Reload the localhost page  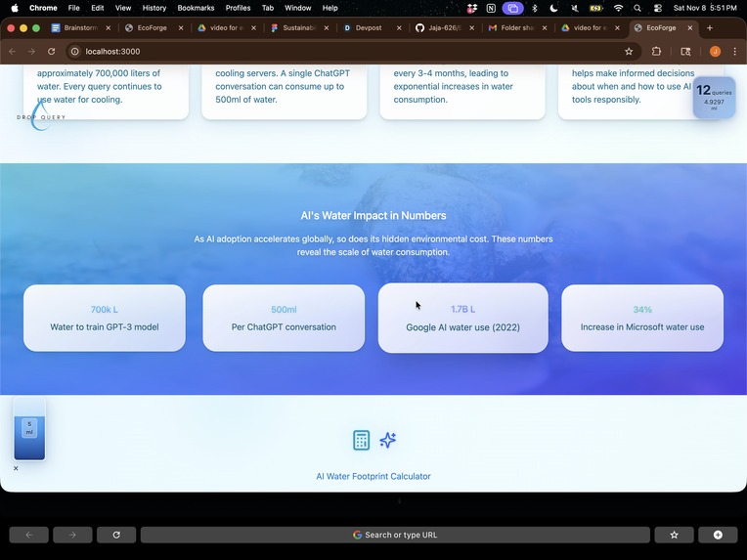coord(52,52)
